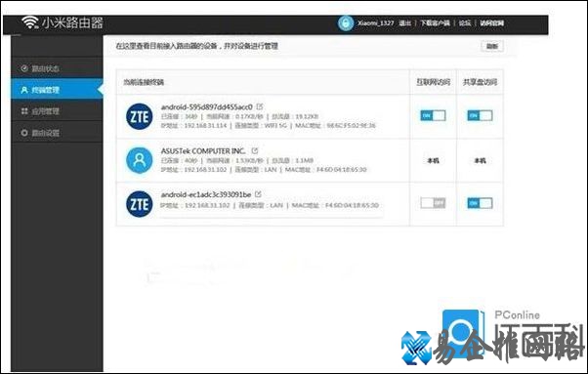588x374 pixels.
Task: Open the download client link
Action: point(435,22)
